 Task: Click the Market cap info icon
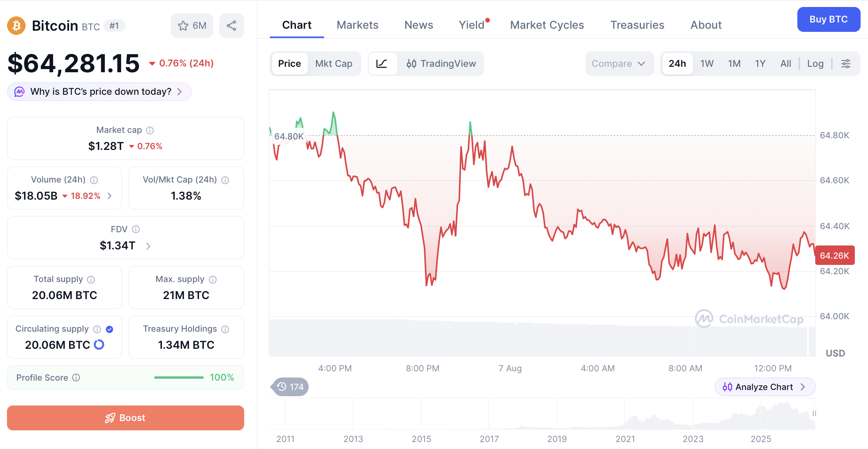150,131
